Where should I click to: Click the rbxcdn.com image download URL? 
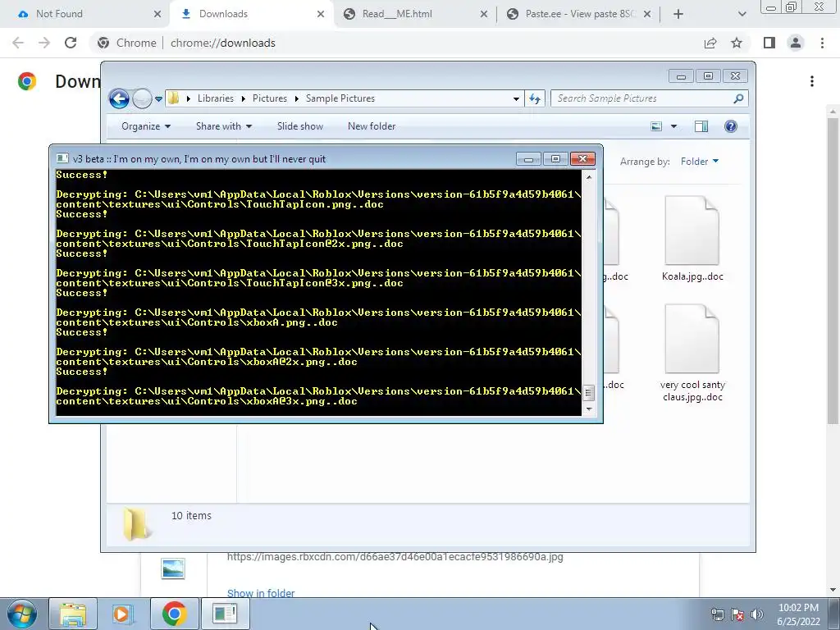395,557
